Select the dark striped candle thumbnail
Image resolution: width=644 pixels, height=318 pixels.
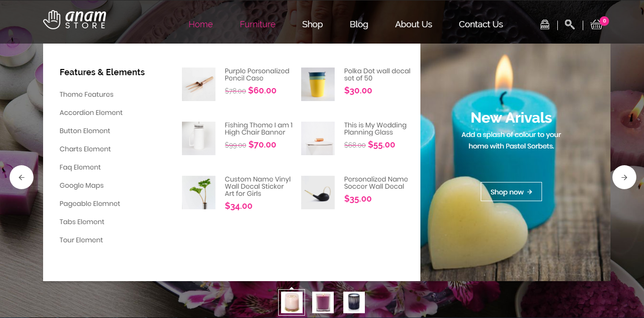(354, 303)
